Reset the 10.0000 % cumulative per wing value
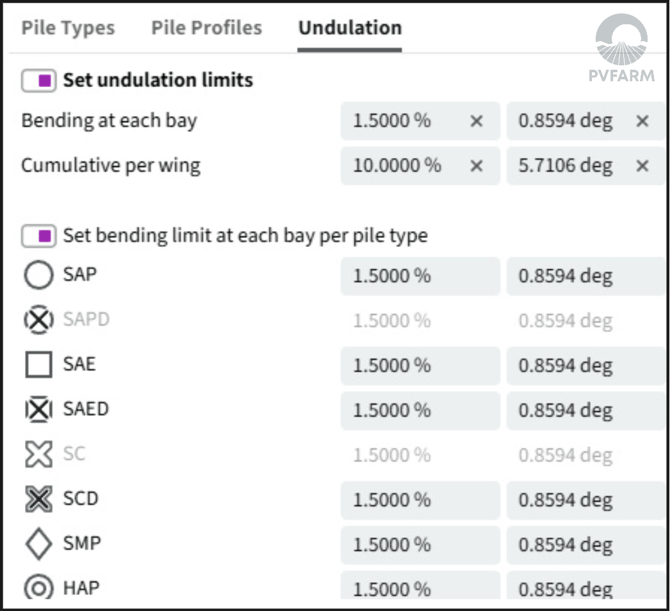The image size is (670, 611). [x=476, y=166]
